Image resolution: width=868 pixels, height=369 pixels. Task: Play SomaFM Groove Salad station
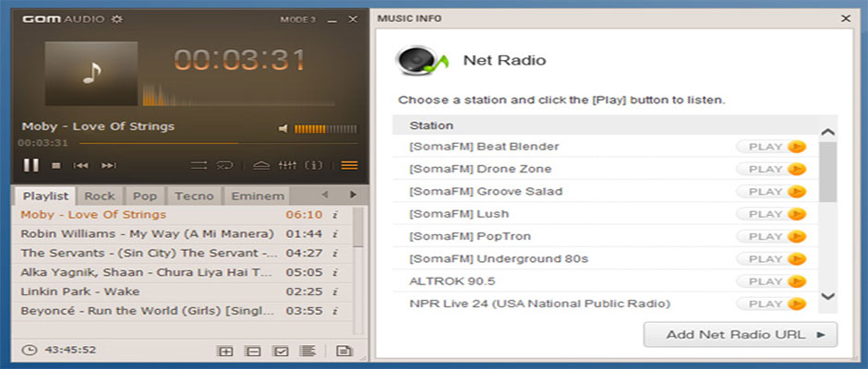coord(771,191)
